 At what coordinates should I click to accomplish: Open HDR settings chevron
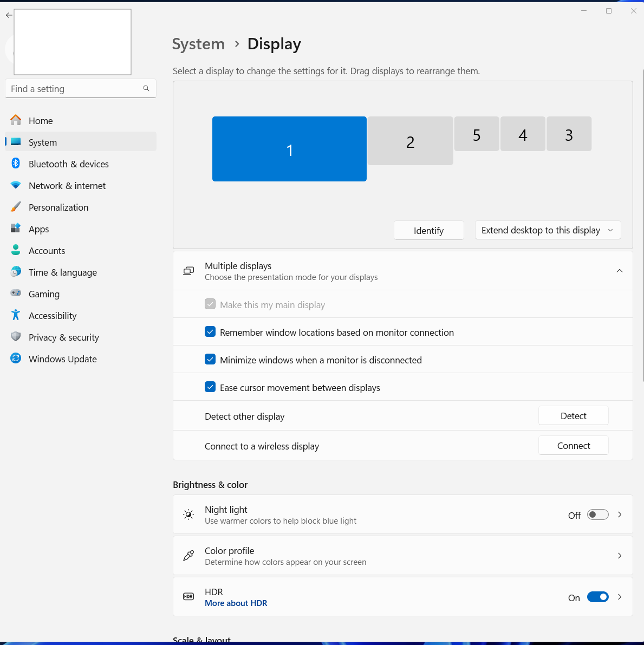[x=620, y=597]
